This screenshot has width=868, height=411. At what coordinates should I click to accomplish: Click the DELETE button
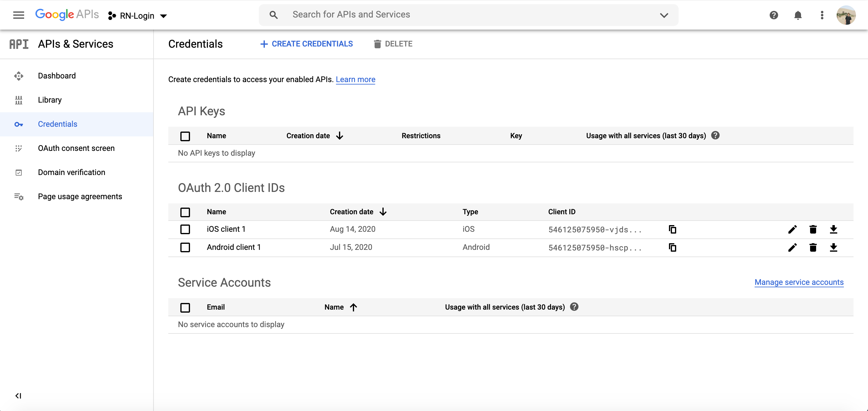click(x=393, y=44)
